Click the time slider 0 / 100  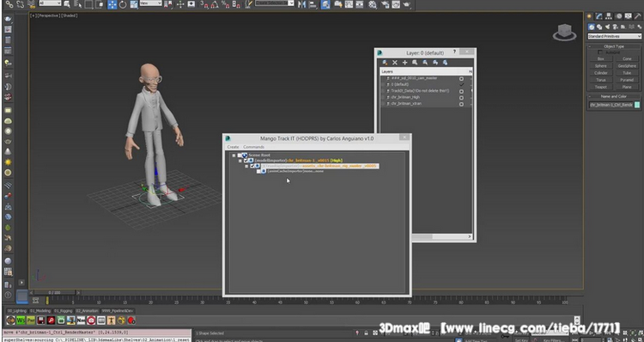pyautogui.click(x=55, y=293)
